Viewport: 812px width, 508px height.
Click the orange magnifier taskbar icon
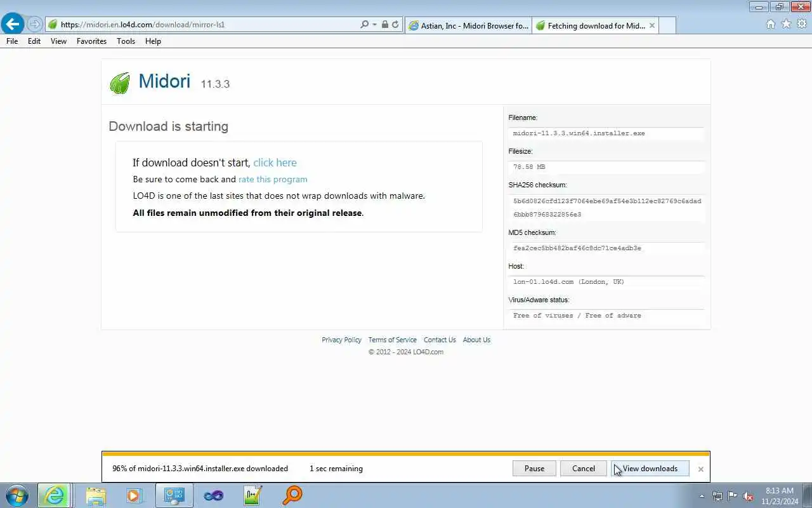tap(292, 495)
